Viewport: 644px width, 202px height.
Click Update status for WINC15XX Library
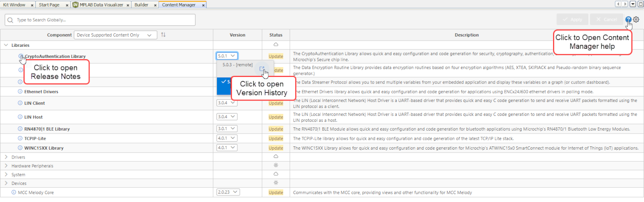pyautogui.click(x=276, y=148)
